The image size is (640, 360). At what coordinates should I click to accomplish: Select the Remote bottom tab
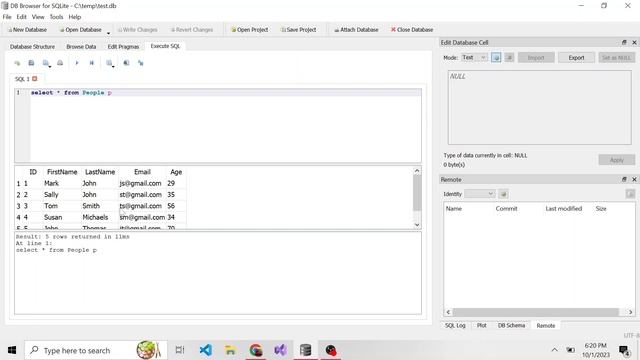(546, 325)
